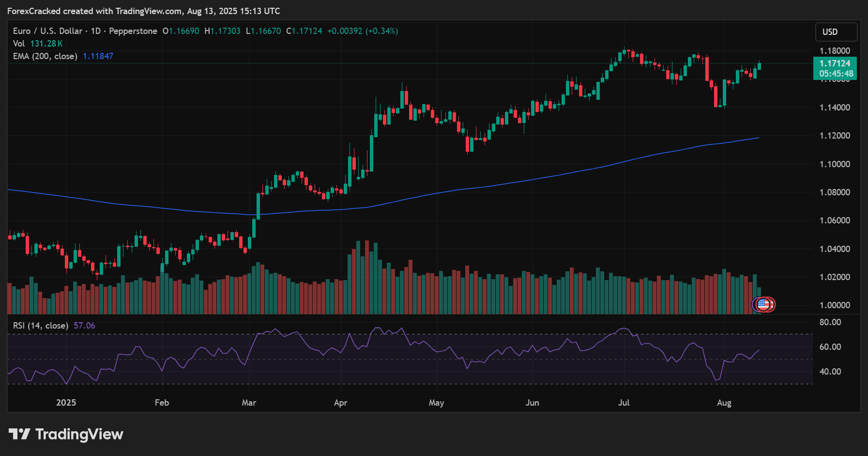Click the EMA value 1.11847 in legend
The height and width of the screenshot is (456, 868).
pos(98,56)
